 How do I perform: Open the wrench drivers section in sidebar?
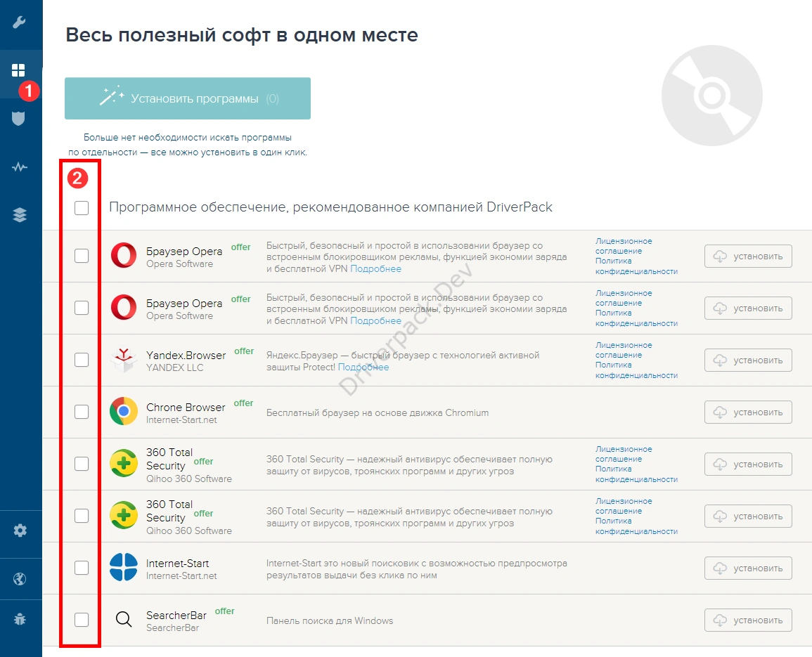point(19,22)
